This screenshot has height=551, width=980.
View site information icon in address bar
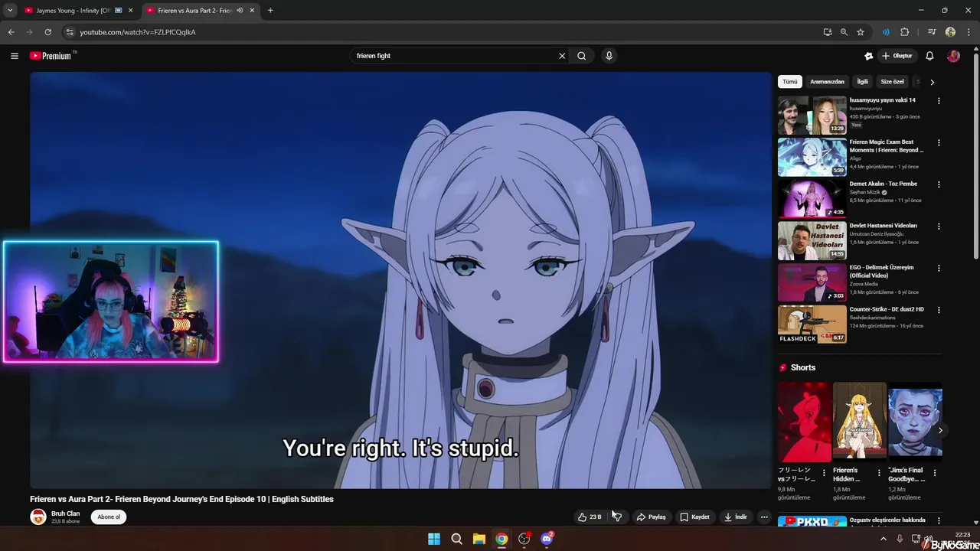tap(70, 32)
